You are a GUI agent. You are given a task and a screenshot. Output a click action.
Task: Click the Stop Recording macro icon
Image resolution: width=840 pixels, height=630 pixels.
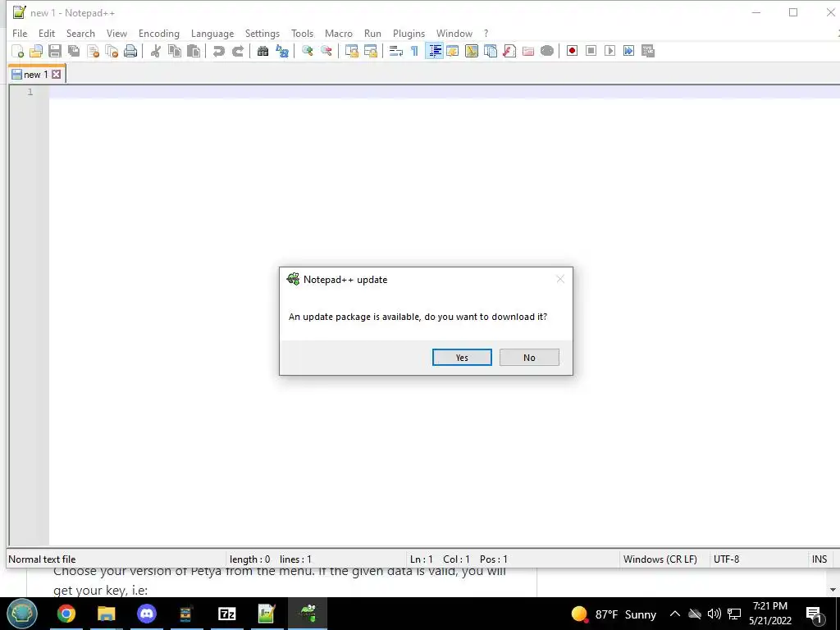pos(591,51)
